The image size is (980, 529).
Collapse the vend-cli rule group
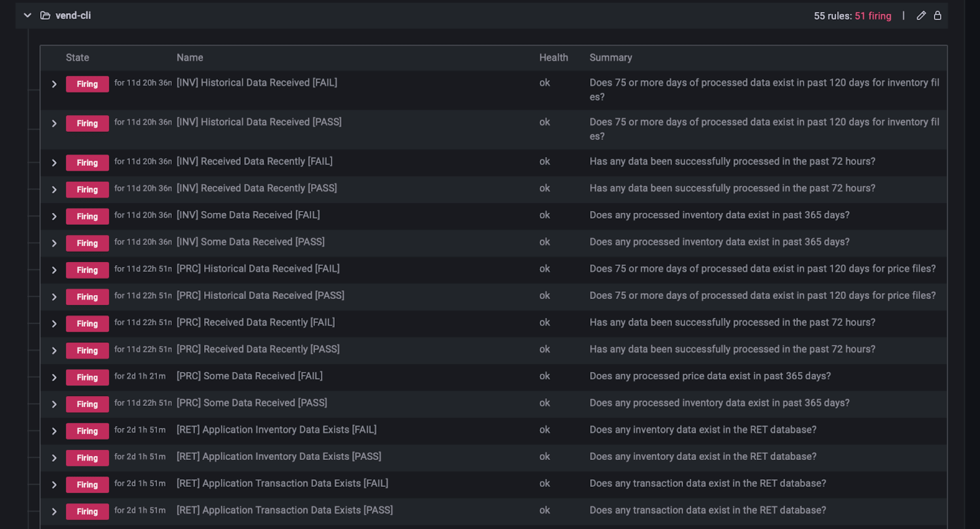(x=28, y=16)
